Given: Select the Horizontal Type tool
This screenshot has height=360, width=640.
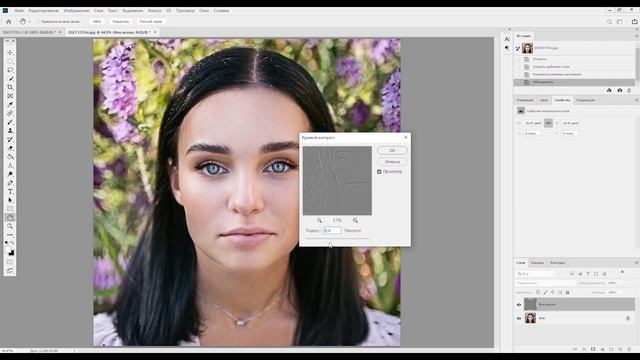Looking at the screenshot, I should pos(10,191).
